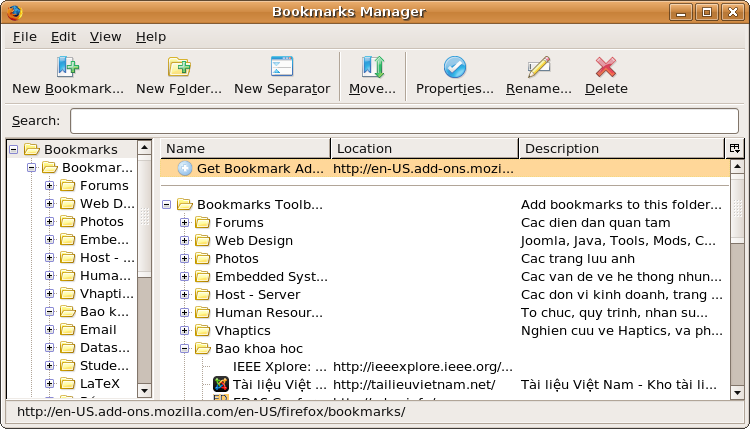Viewport: 750px width, 429px height.
Task: Click the New Bookmark toolbar icon
Action: pyautogui.click(x=67, y=67)
